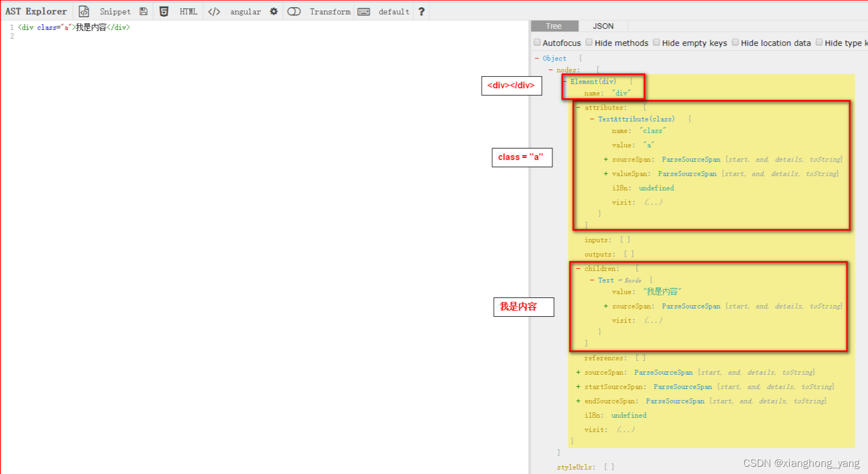
Task: Collapse the TextAttribute(class) node
Action: point(592,119)
